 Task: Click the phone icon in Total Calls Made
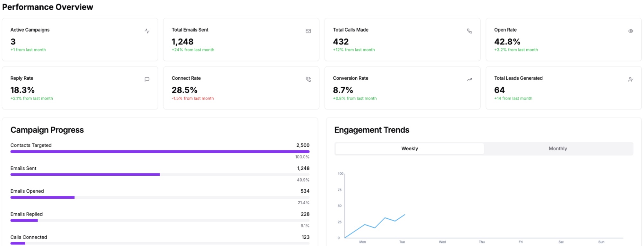pyautogui.click(x=470, y=31)
